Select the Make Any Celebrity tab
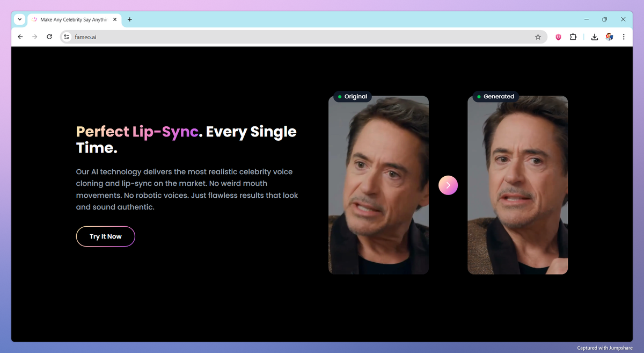Image resolution: width=644 pixels, height=353 pixels. [72, 19]
